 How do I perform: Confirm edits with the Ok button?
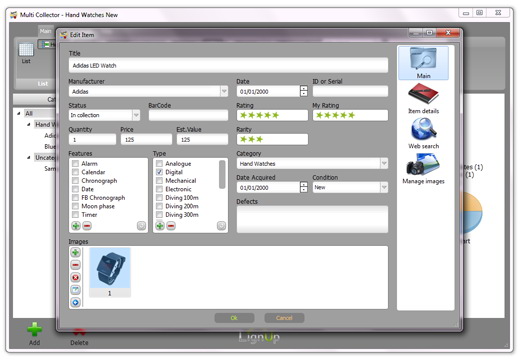pos(234,318)
